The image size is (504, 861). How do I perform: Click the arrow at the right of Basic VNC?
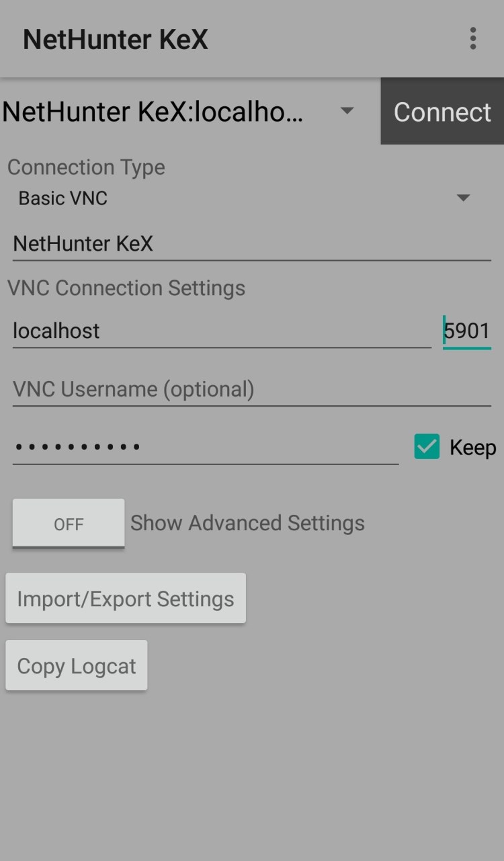(x=463, y=198)
